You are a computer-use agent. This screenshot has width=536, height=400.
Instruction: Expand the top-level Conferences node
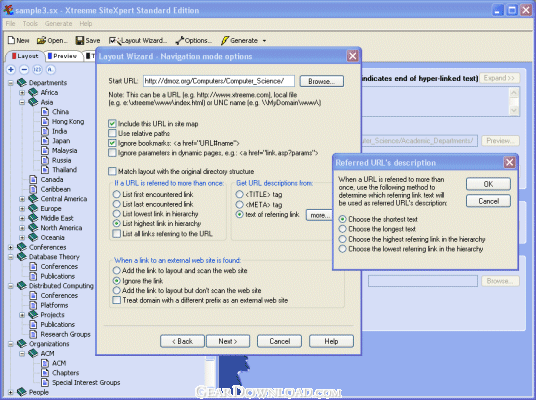[x=11, y=247]
